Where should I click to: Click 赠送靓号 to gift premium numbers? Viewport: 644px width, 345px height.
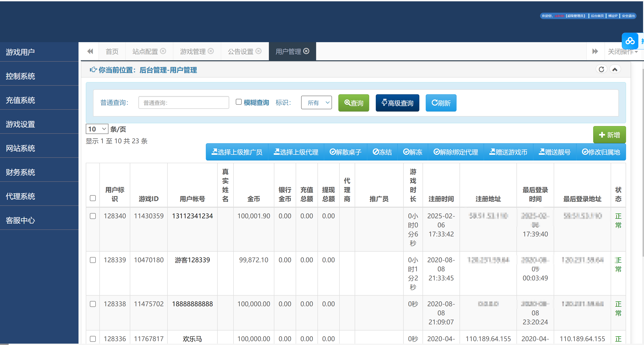(x=555, y=152)
